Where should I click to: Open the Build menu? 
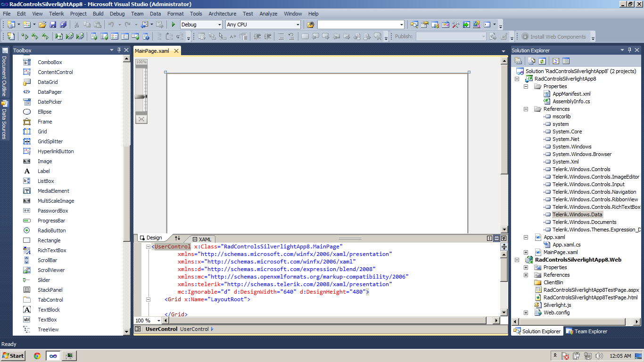[98, 14]
